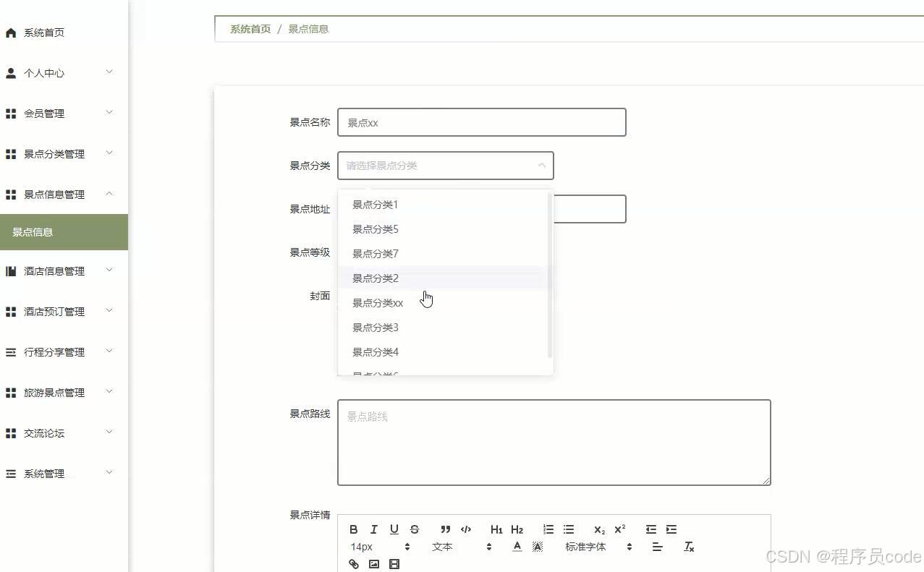This screenshot has width=924, height=572.
Task: Click the grid icon beside 景点信息管理
Action: (x=11, y=195)
